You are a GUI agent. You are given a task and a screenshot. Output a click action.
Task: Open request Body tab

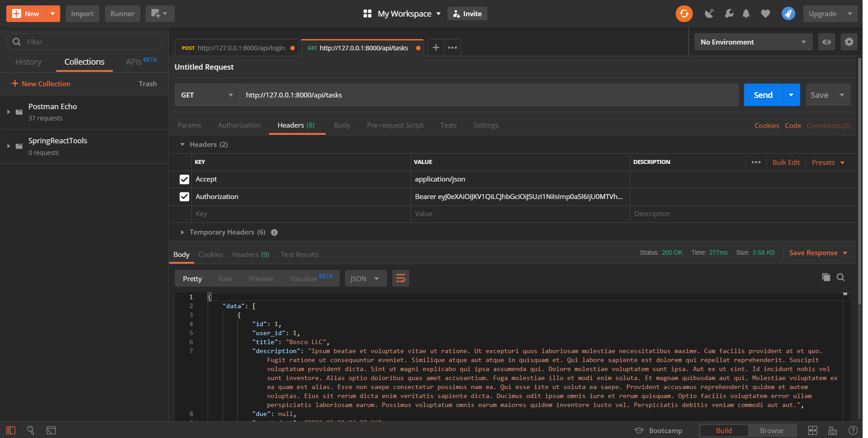342,125
